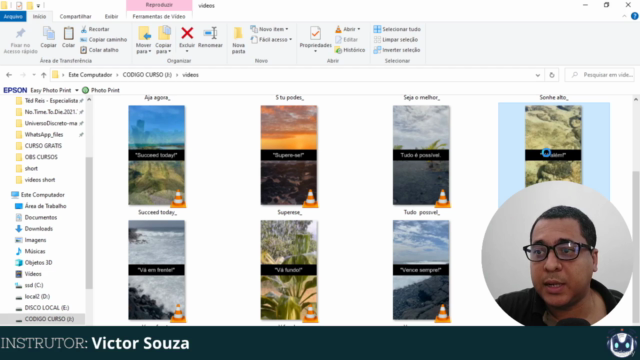Click the Colar clipboard icon

click(x=69, y=33)
